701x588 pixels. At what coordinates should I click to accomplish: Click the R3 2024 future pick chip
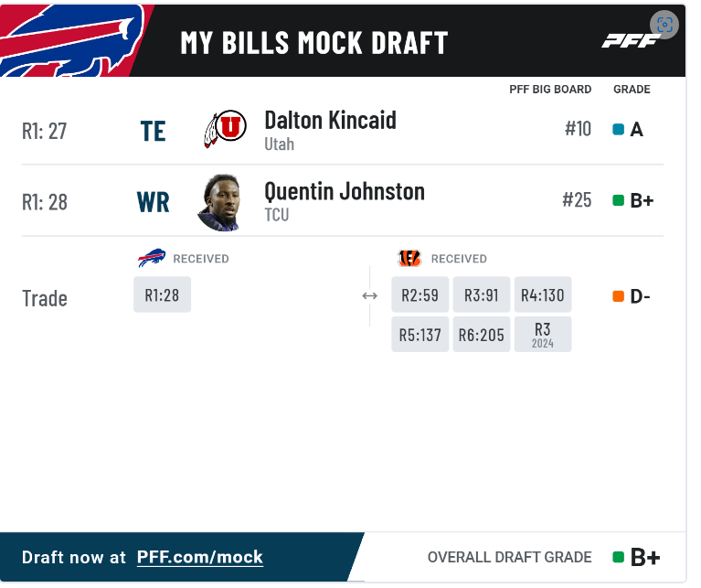(x=543, y=334)
